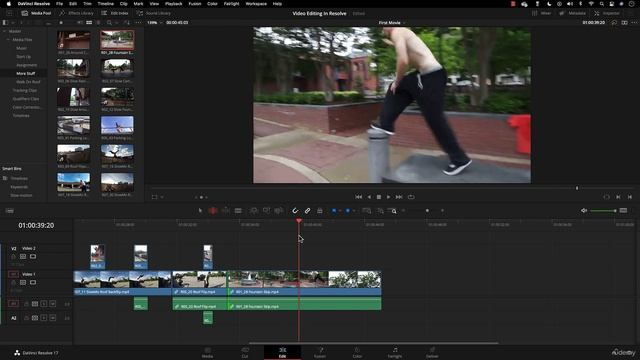Open the Sound Library panel
640x360 pixels.
(x=153, y=13)
